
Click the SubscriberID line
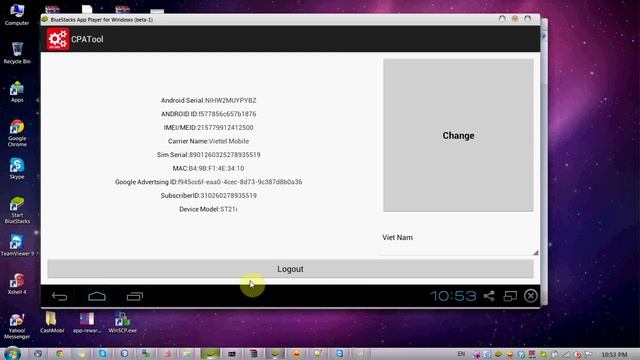tap(209, 196)
